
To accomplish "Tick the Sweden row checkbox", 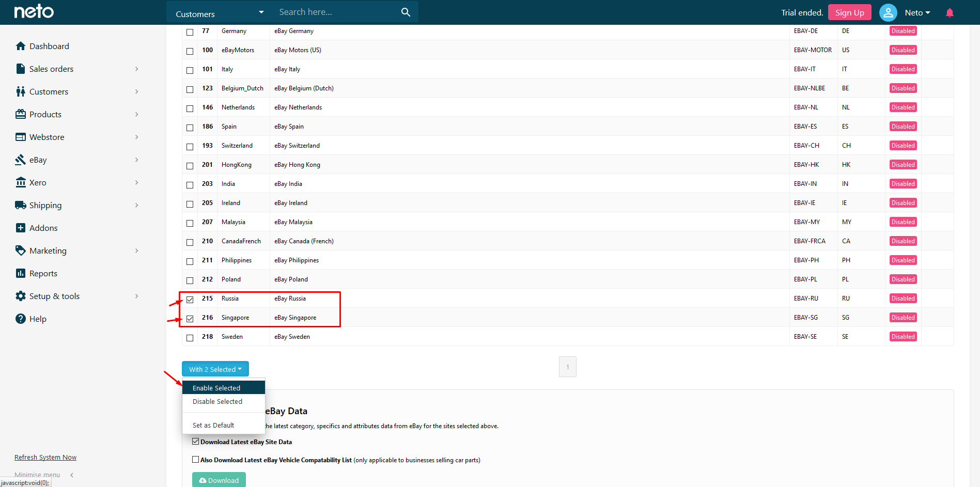I will [x=190, y=338].
